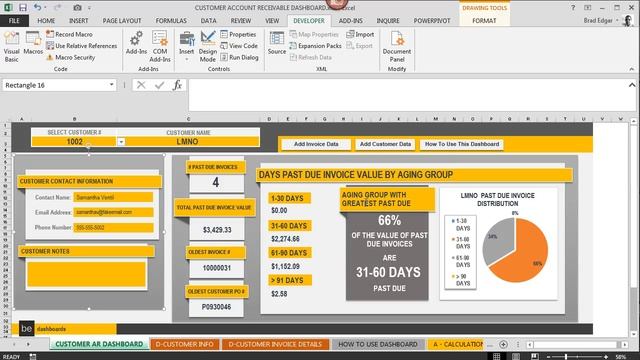Open the customer number dropdown

tap(121, 142)
